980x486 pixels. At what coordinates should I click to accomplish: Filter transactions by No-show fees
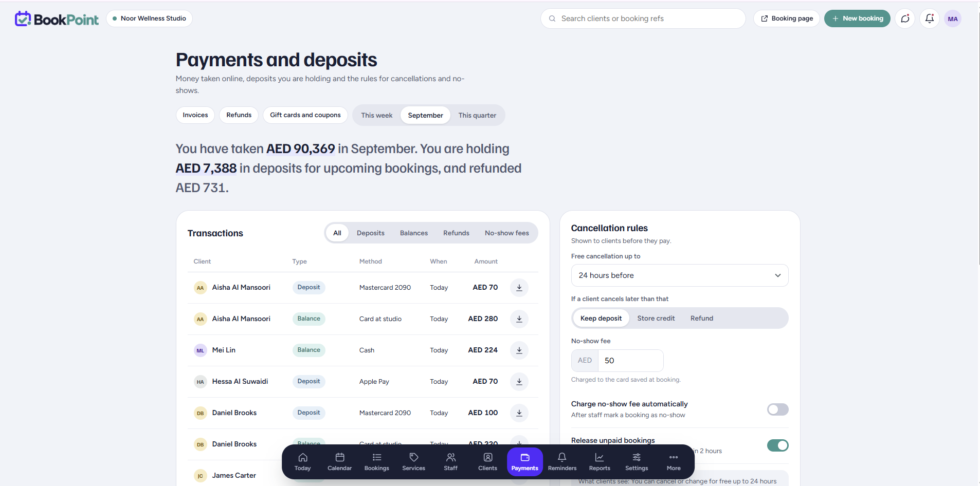[507, 233]
